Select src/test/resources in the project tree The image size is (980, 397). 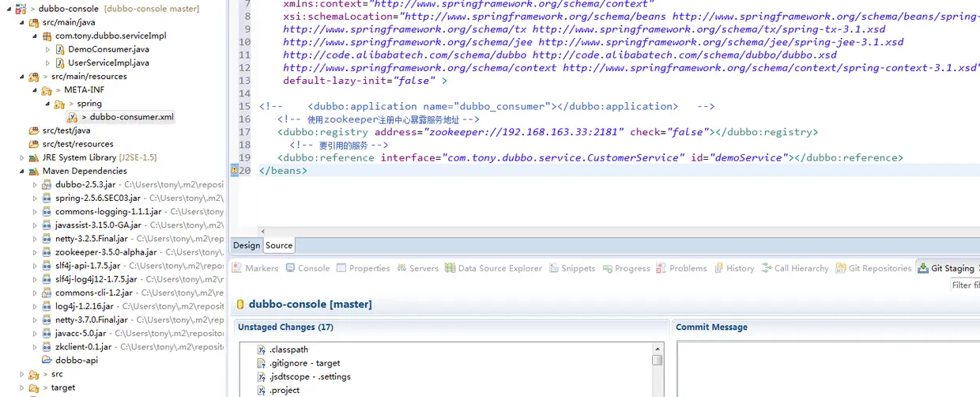pyautogui.click(x=78, y=144)
